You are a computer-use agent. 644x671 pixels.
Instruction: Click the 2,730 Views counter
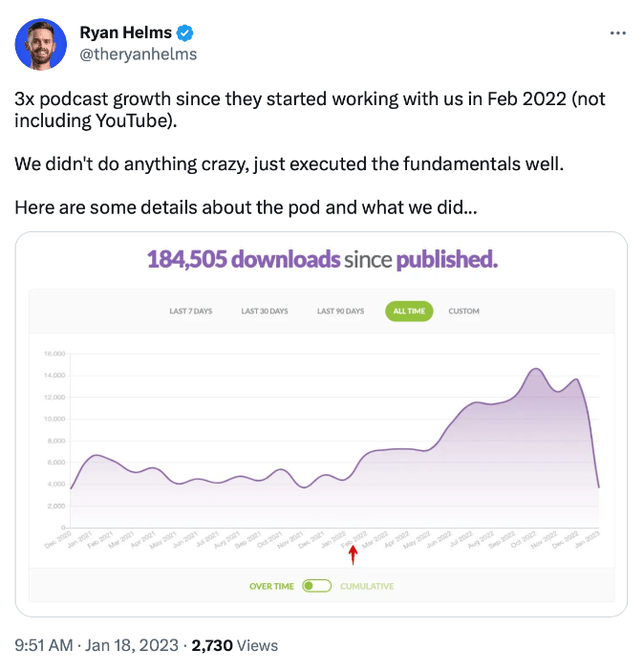[235, 645]
